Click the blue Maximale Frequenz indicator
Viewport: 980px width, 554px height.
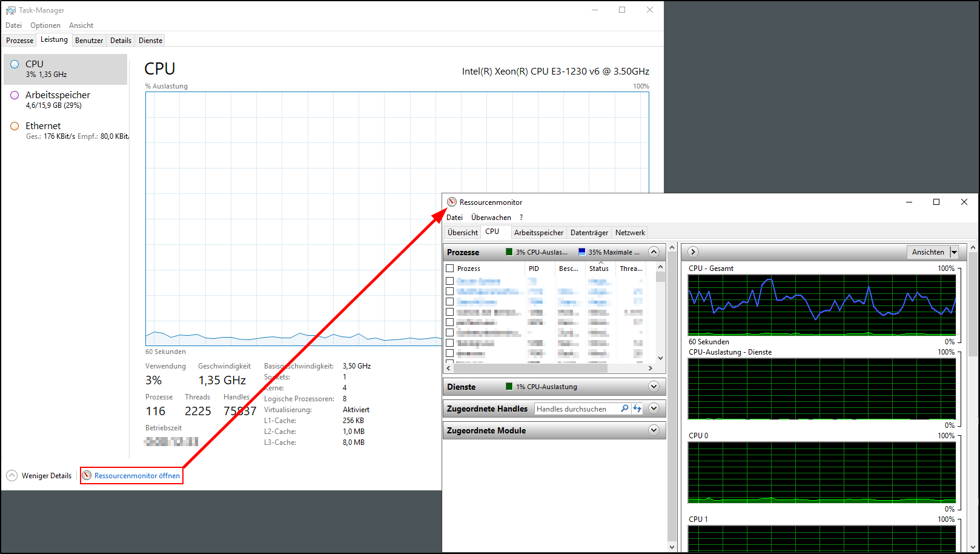click(x=581, y=252)
